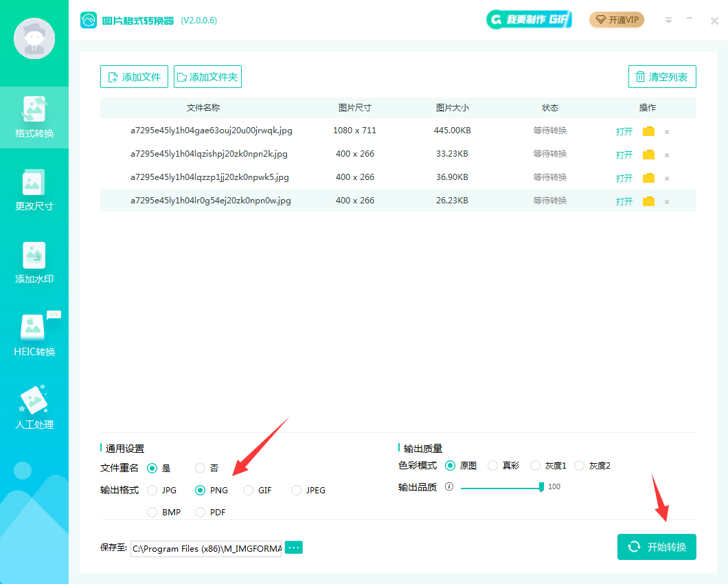Click the save path input field
728x584 pixels.
click(206, 549)
